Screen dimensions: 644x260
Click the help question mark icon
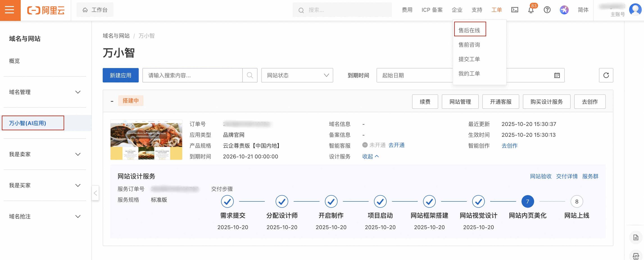(x=547, y=10)
